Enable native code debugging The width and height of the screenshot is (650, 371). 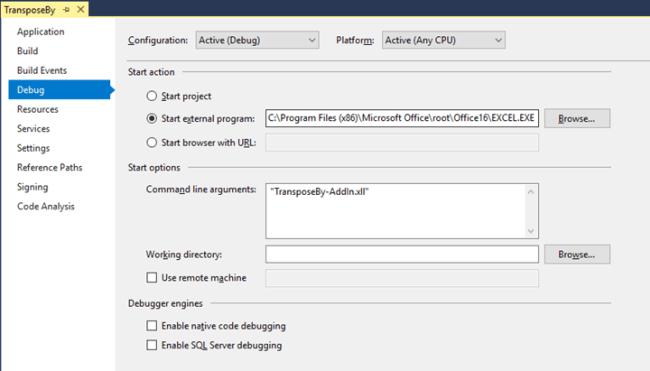pos(152,326)
